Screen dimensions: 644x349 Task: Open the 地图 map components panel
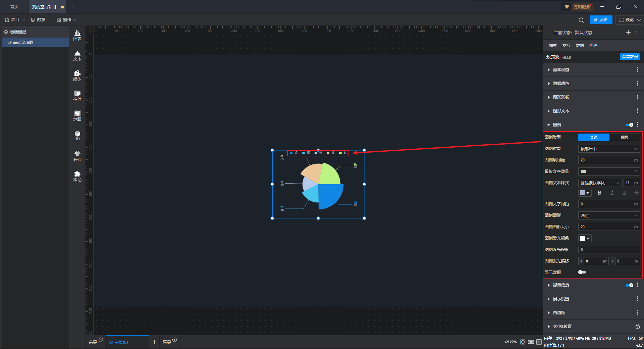[77, 116]
